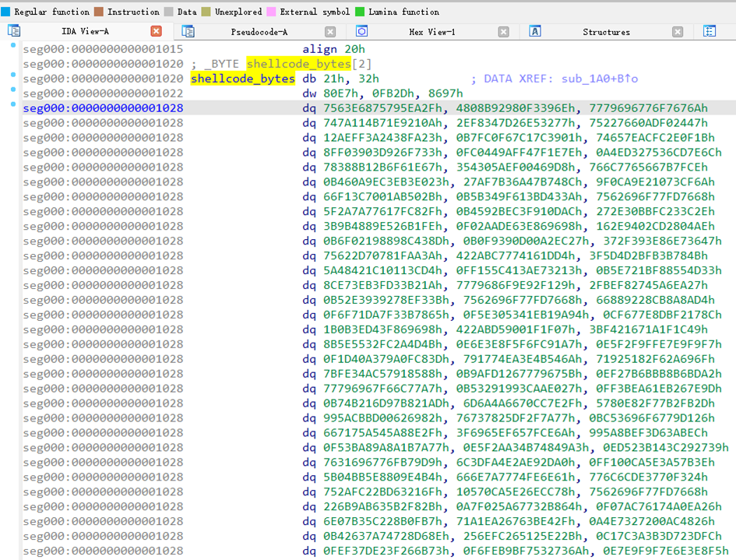This screenshot has width=736, height=560.
Task: Close the IDA View-A tab
Action: [157, 31]
